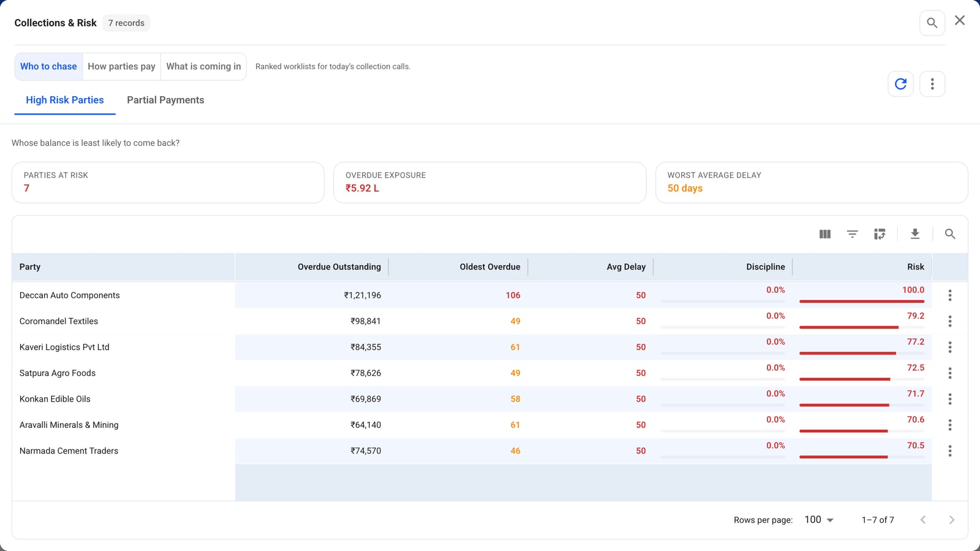Click the Overdue Exposure summary card
980x551 pixels.
[x=490, y=182]
